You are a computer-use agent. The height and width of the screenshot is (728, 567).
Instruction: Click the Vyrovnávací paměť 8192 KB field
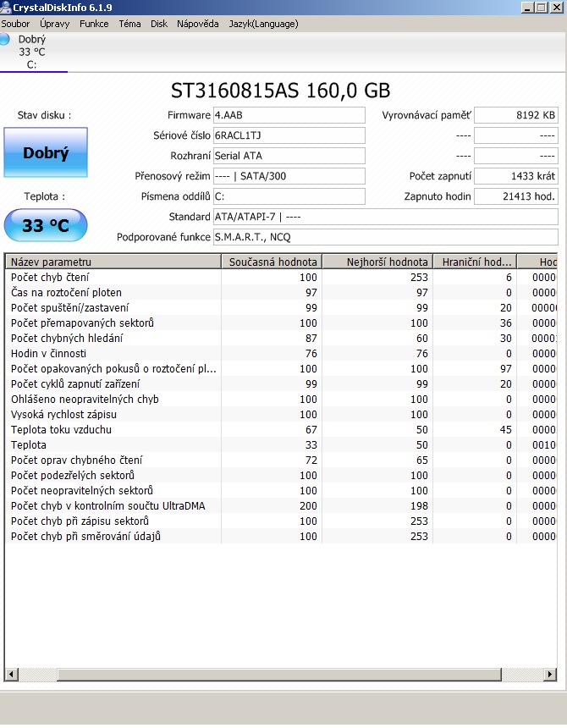516,115
